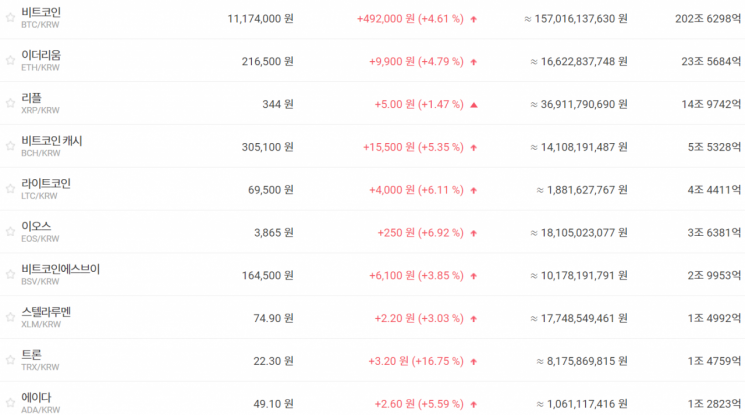
Task: Click the up arrow in the 비트코인 row
Action: coord(474,18)
